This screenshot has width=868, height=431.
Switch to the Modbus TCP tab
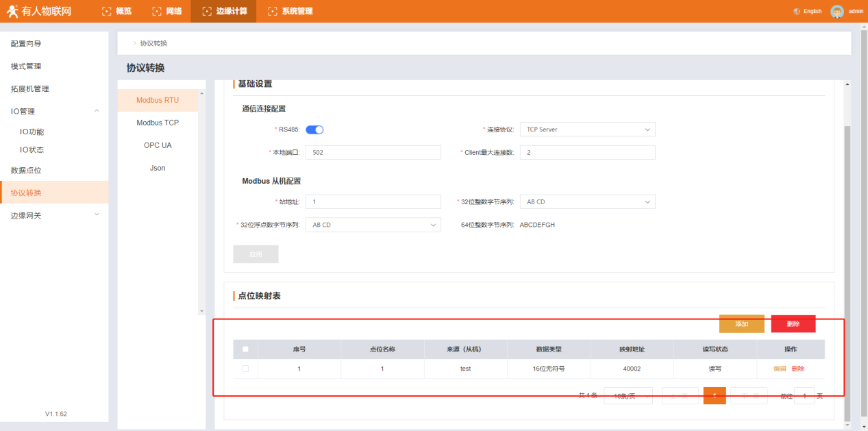(158, 123)
